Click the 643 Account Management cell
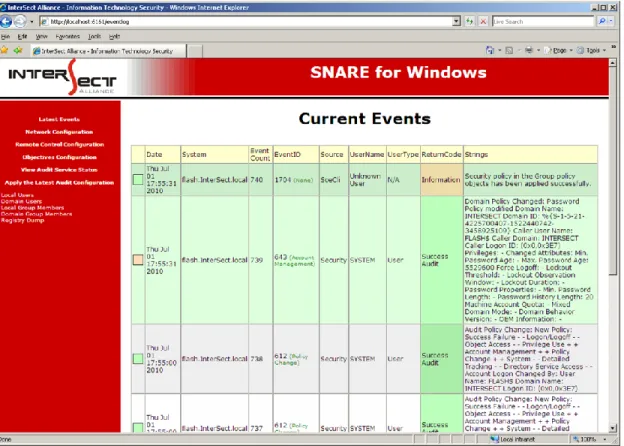The width and height of the screenshot is (624, 446). (x=294, y=260)
